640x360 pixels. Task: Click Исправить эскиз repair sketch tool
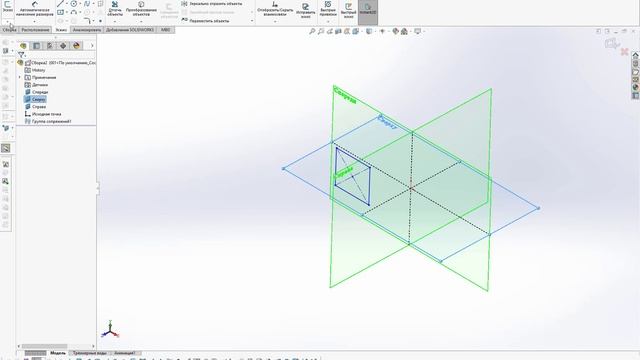pyautogui.click(x=305, y=10)
